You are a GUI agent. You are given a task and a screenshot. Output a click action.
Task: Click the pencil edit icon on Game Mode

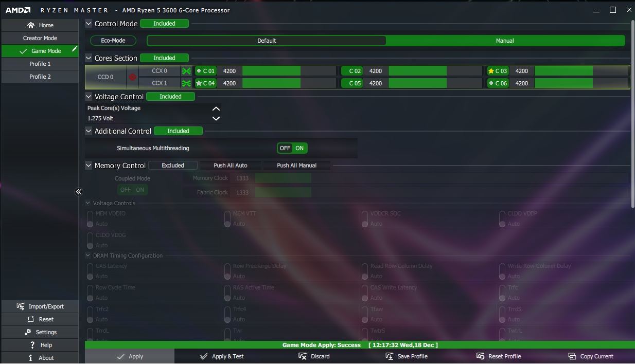pos(75,49)
